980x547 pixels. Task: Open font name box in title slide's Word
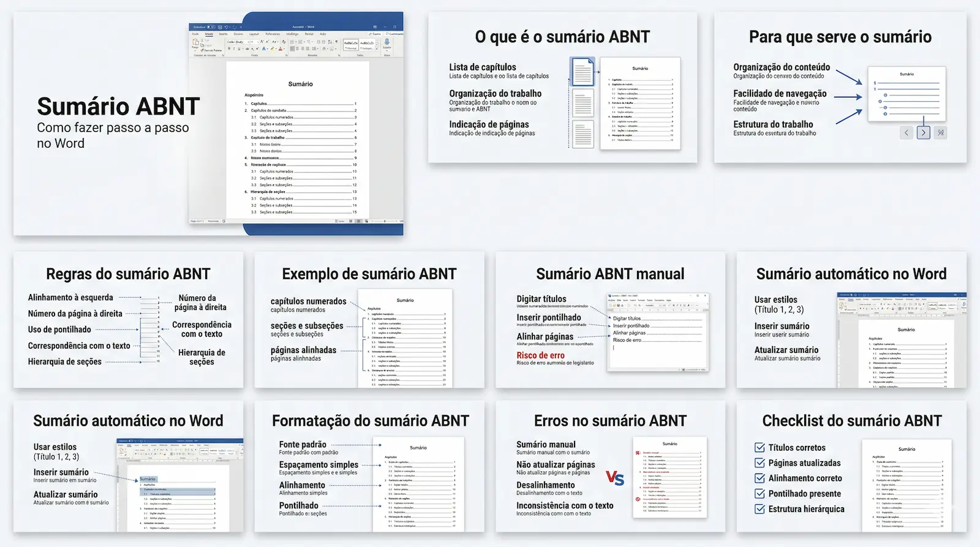238,42
